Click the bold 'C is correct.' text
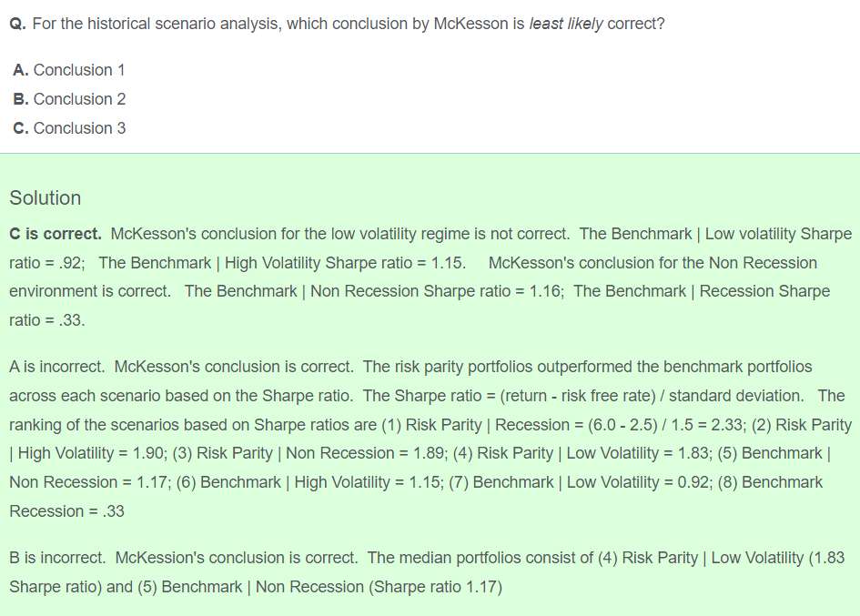This screenshot has height=616, width=860. 56,234
